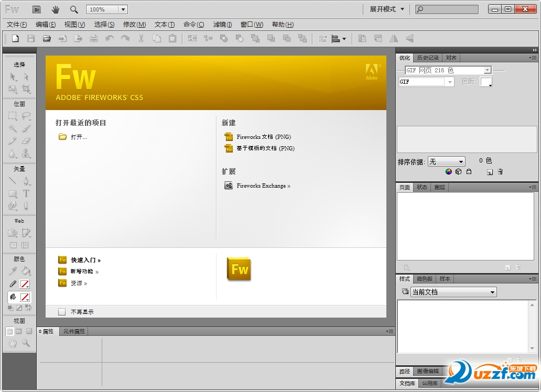Screen dimensions: 541x392
Task: Open the 文件(F) menu
Action: click(x=17, y=25)
